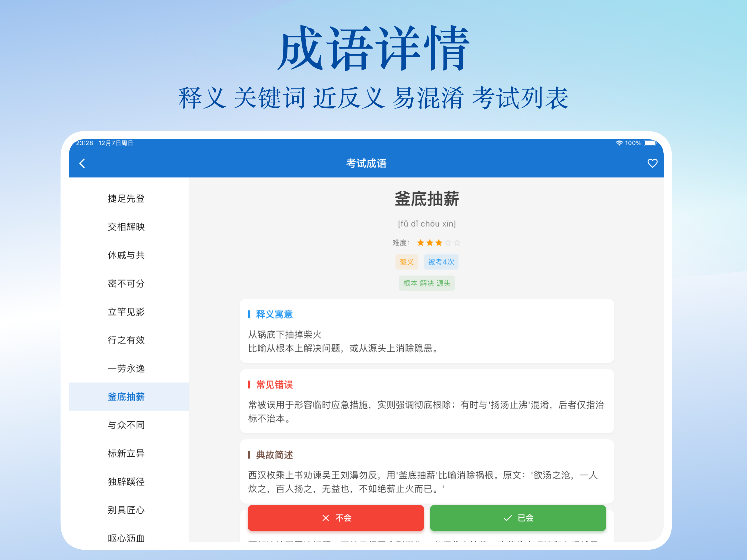Image resolution: width=747 pixels, height=560 pixels.
Task: Click the 考试成语 page title
Action: pyautogui.click(x=366, y=163)
